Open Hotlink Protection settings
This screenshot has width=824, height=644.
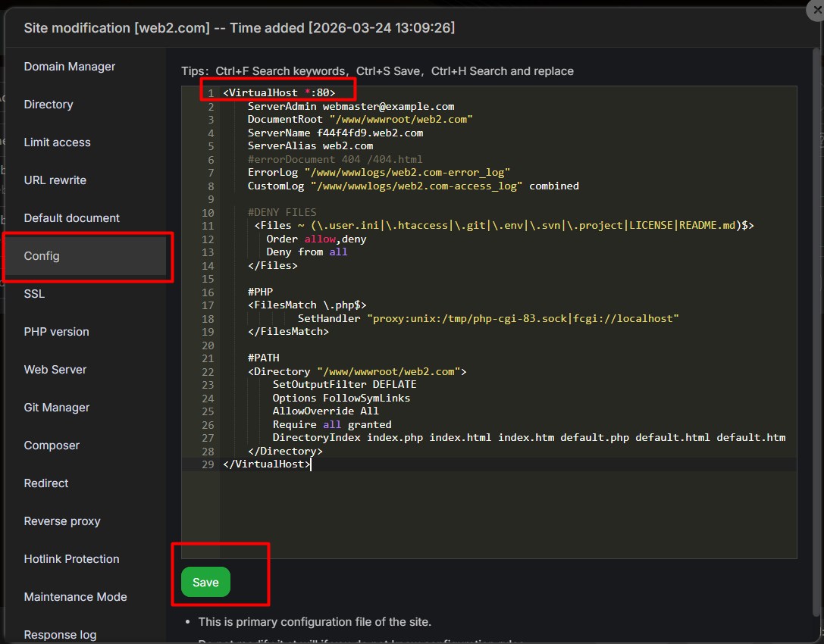tap(71, 559)
